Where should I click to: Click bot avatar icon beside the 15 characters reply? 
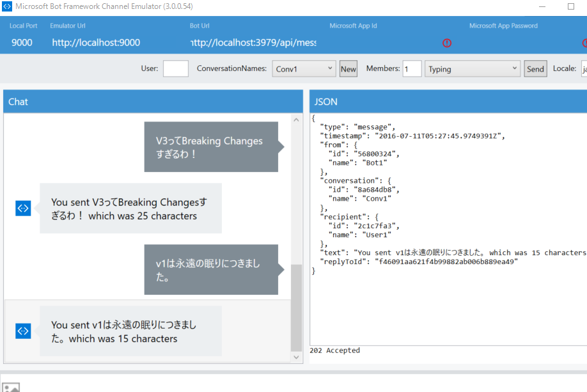23,331
